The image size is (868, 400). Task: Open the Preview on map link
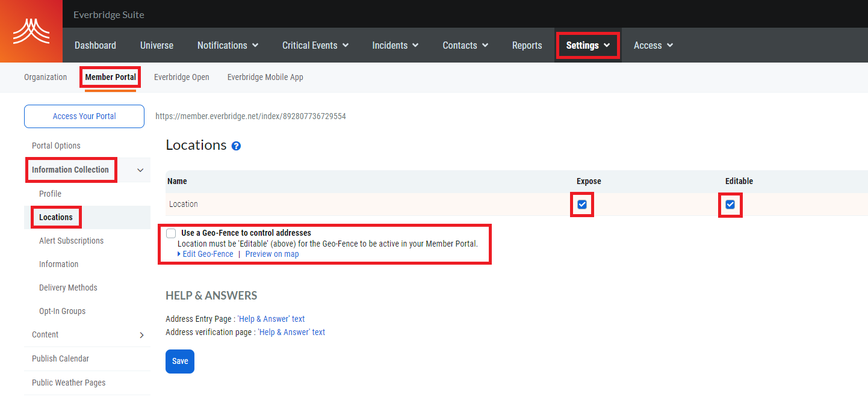272,254
